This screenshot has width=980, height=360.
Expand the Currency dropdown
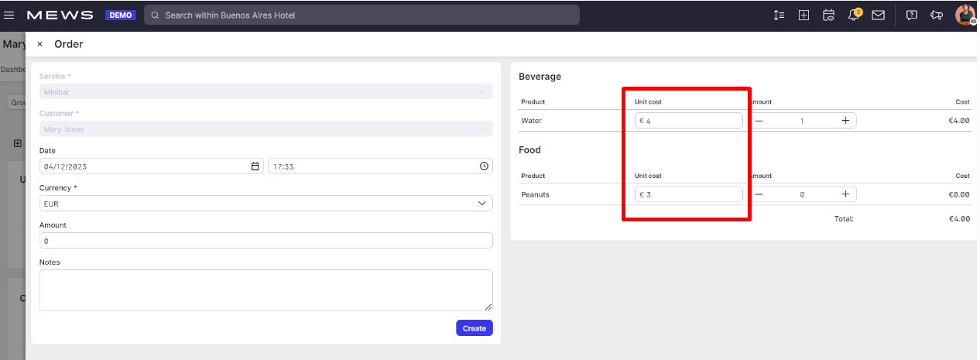click(266, 204)
